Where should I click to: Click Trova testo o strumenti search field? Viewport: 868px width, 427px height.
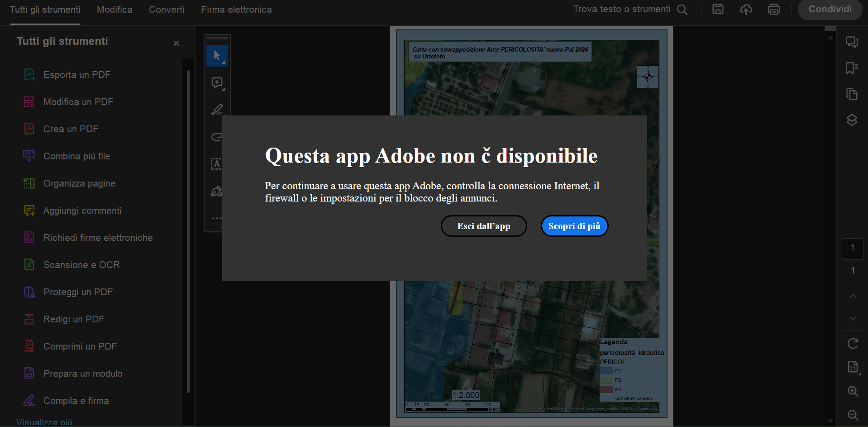click(622, 9)
